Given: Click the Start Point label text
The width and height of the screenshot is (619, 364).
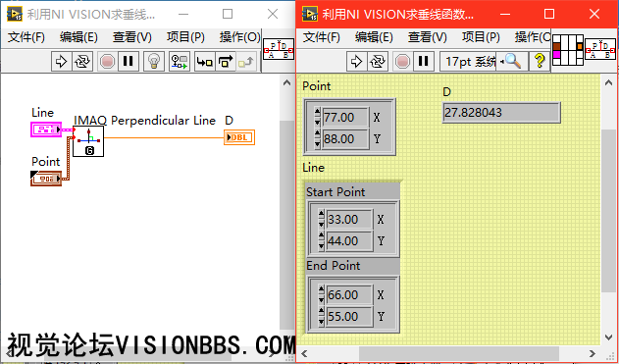Looking at the screenshot, I should coord(335,192).
